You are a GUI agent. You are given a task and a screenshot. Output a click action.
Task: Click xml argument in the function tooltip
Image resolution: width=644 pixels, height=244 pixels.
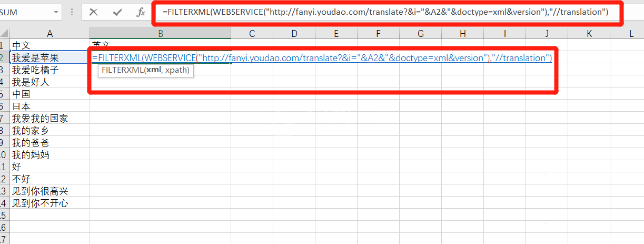(x=153, y=70)
